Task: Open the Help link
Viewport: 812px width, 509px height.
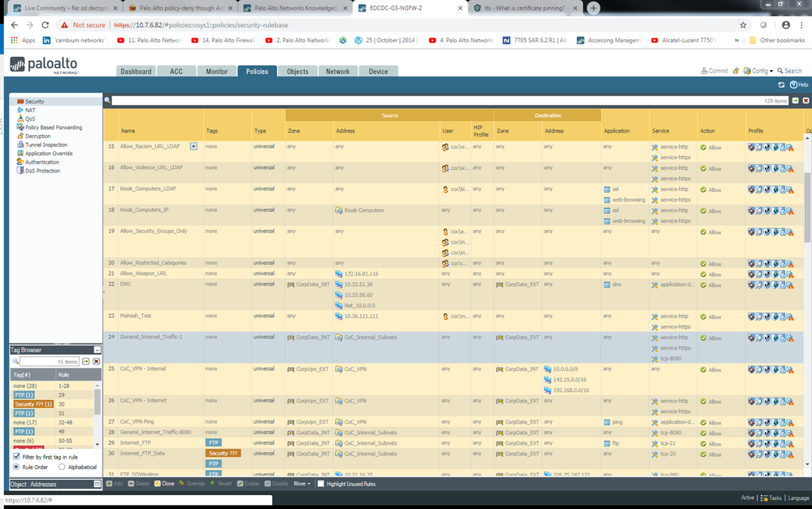Action: click(x=799, y=85)
